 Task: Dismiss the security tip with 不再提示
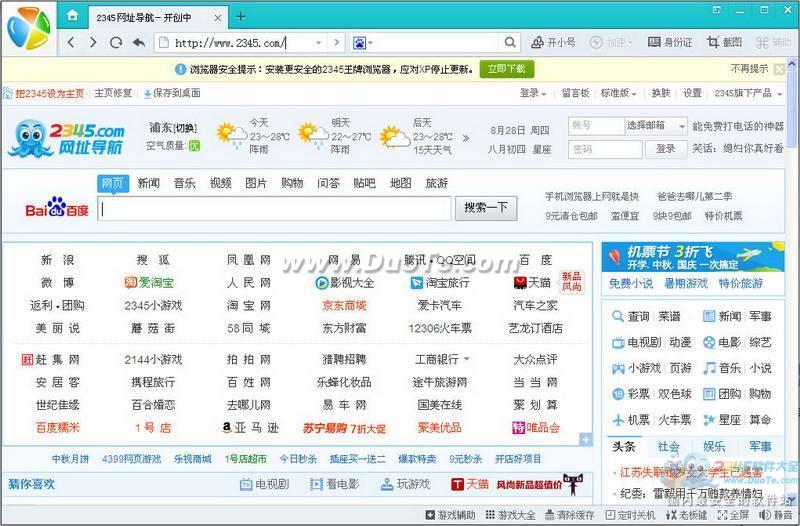pos(749,69)
